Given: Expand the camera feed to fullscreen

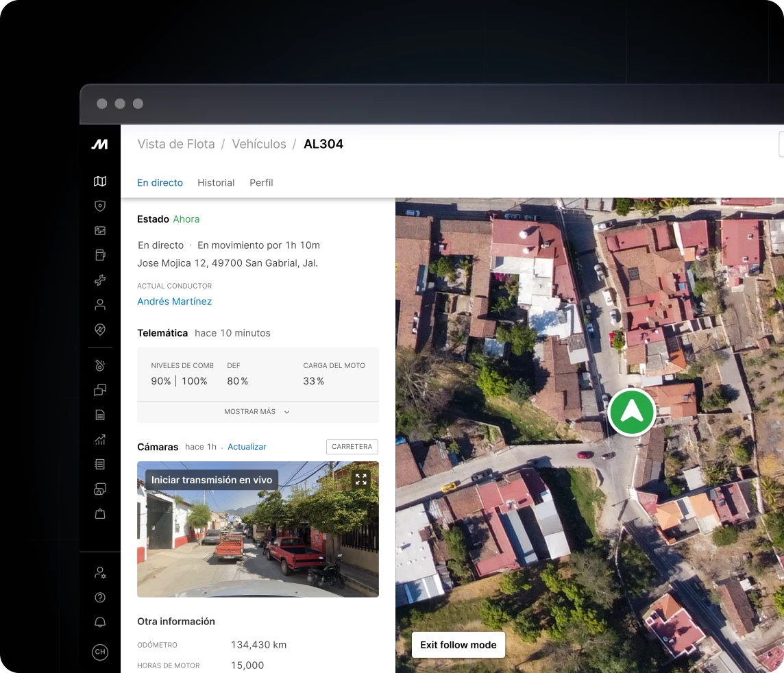Looking at the screenshot, I should 361,479.
